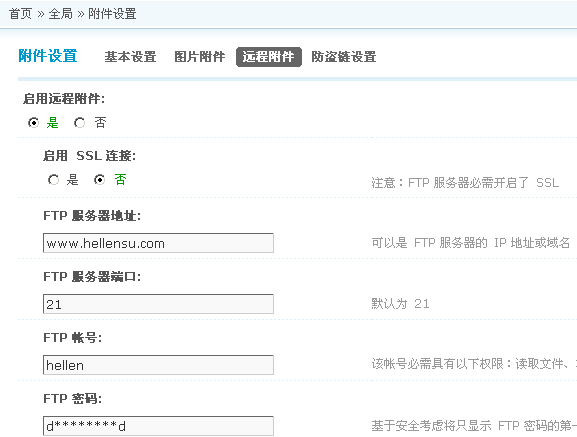Click the hint 默认为 21

[x=400, y=304]
